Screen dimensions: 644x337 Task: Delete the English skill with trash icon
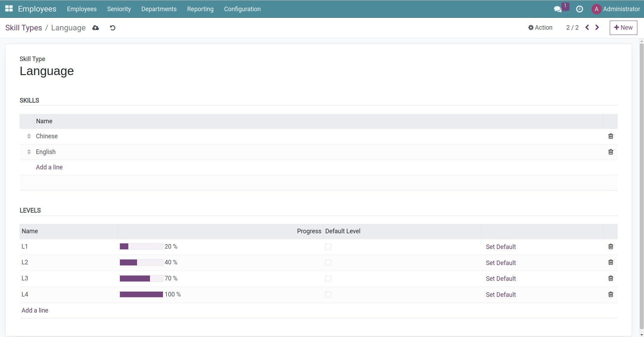610,152
